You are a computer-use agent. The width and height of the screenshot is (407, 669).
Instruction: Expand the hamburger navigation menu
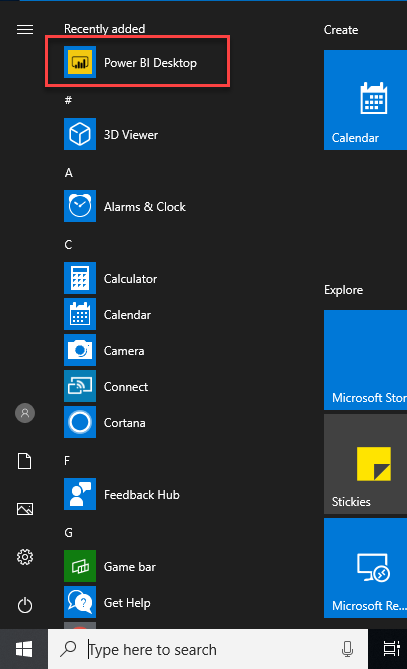pyautogui.click(x=25, y=29)
